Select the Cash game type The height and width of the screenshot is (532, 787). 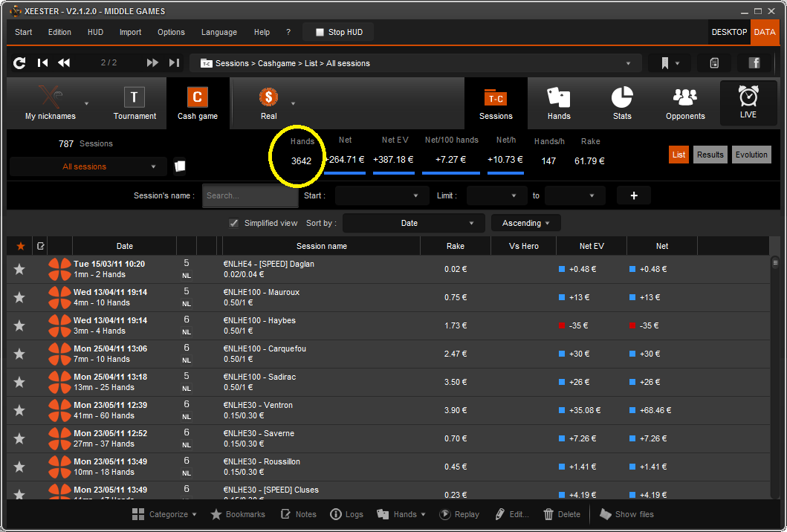click(x=198, y=103)
